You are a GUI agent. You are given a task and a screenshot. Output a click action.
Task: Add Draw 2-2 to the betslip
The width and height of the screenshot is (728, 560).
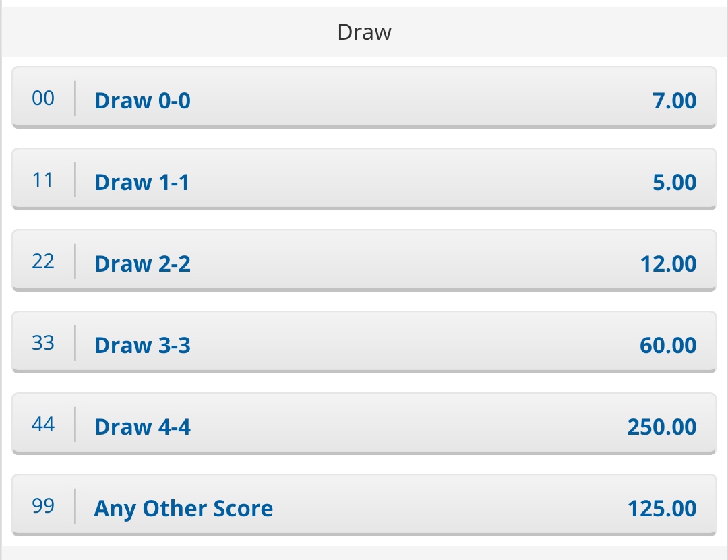point(142,264)
